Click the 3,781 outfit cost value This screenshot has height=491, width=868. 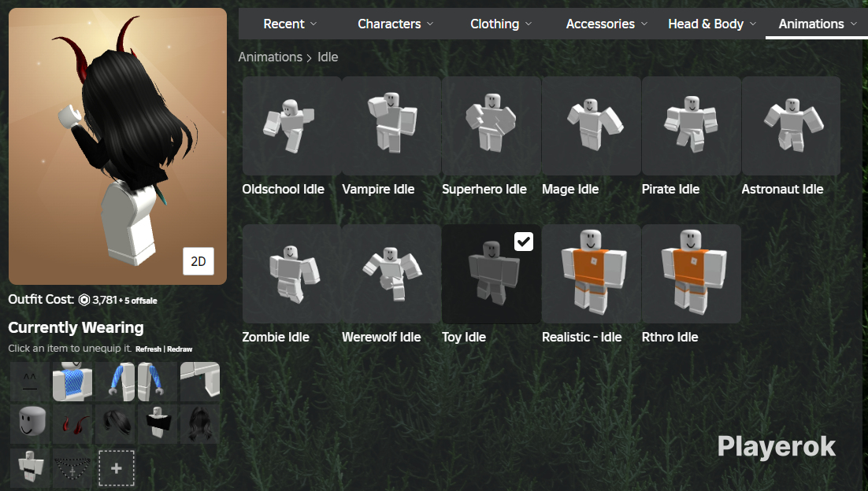pyautogui.click(x=105, y=300)
